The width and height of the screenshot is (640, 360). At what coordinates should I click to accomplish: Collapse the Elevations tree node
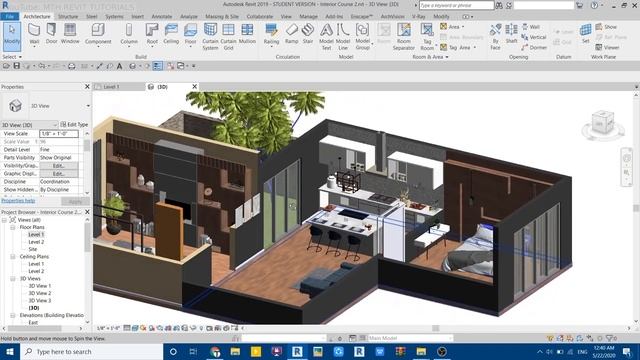point(13,315)
